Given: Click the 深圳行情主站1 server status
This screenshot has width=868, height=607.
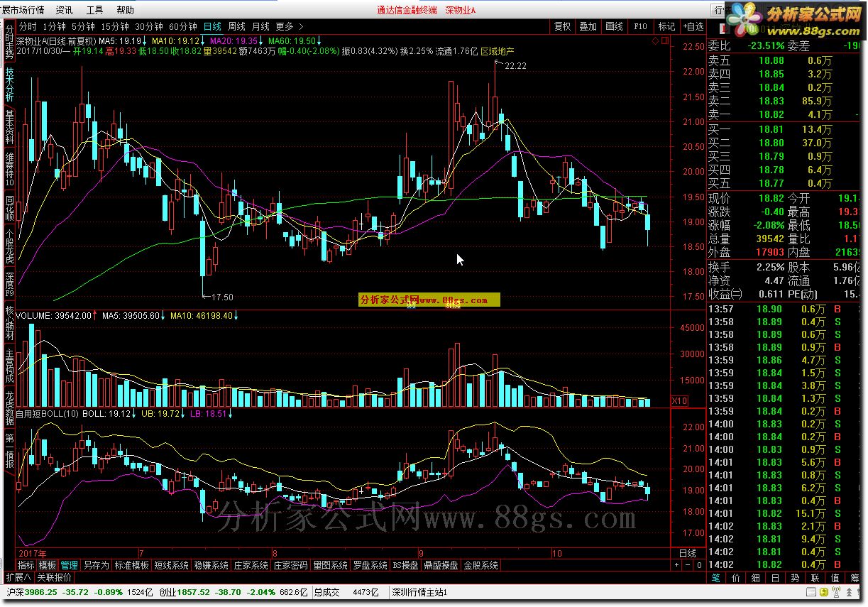Looking at the screenshot, I should [419, 592].
